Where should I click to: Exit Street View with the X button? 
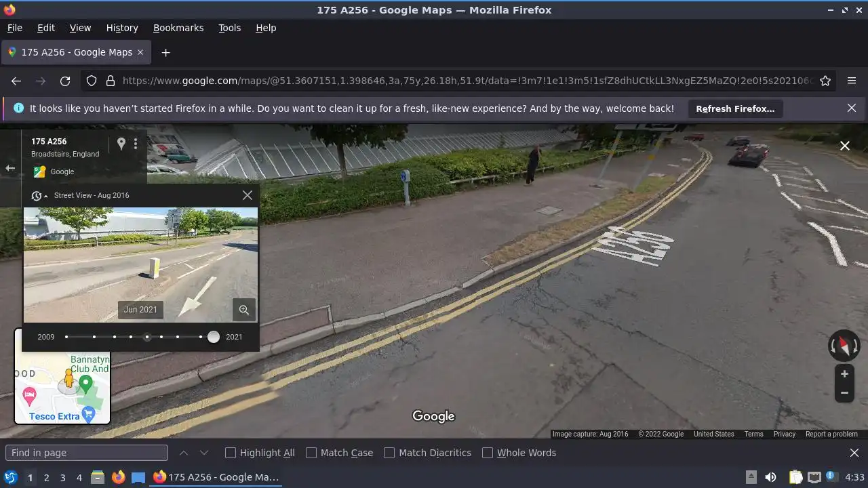(x=845, y=146)
